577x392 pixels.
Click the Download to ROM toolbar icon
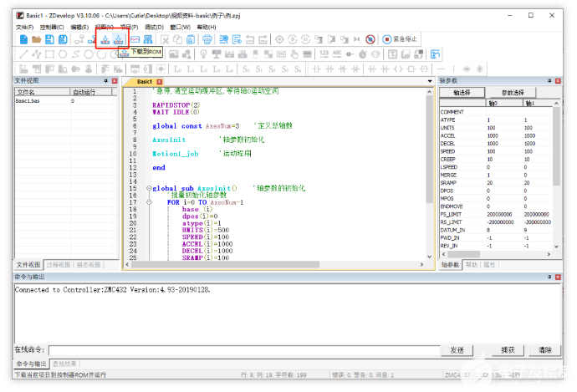pos(120,39)
